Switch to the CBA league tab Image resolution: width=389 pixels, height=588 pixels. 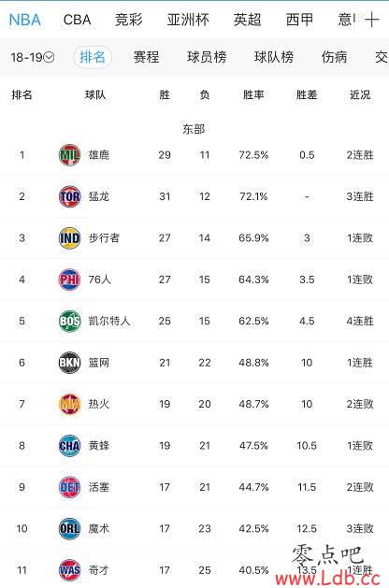77,20
